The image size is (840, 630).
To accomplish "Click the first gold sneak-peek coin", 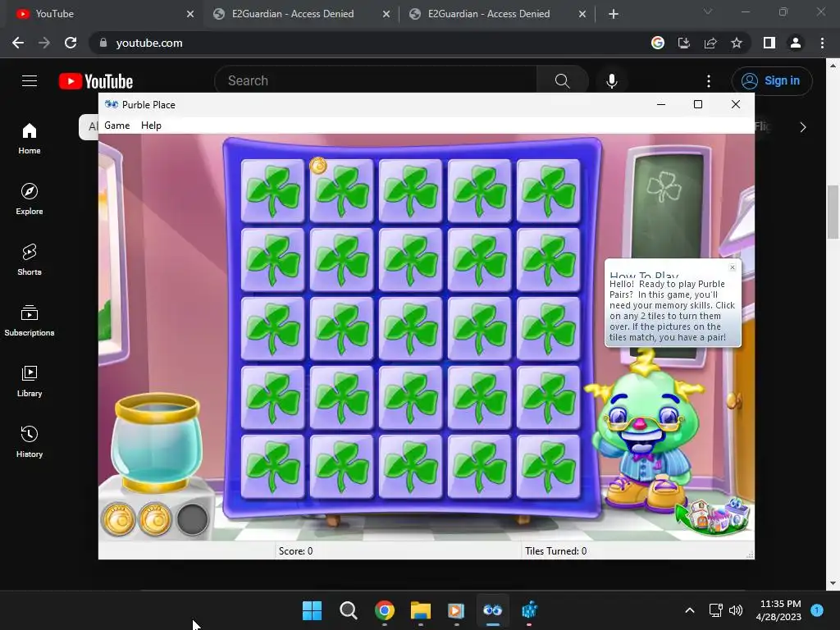I will [118, 519].
